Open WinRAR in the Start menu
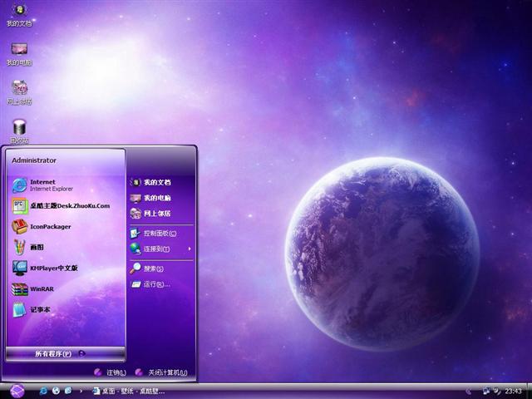The image size is (532, 399). [x=42, y=289]
